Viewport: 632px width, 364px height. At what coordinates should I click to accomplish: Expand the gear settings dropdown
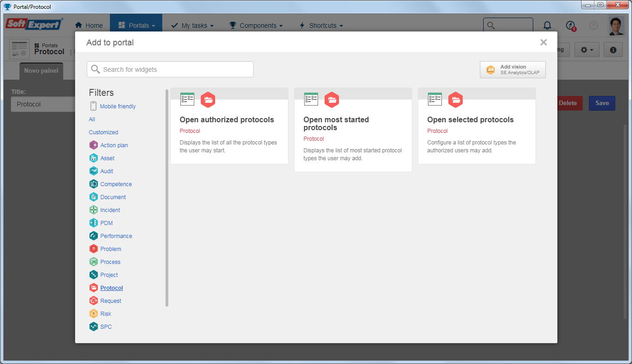tap(587, 50)
